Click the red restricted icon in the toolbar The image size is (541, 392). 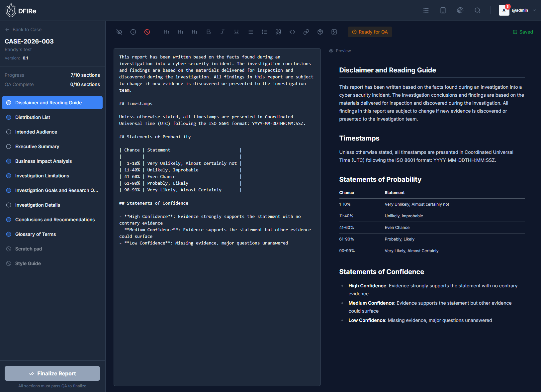[147, 32]
